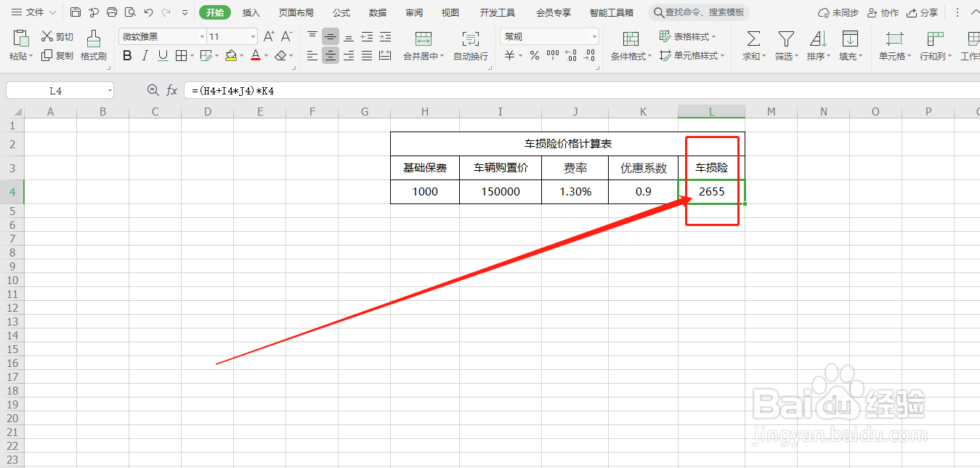Viewport: 980px width, 468px height.
Task: Select the filter 筛选 icon
Action: (x=785, y=44)
